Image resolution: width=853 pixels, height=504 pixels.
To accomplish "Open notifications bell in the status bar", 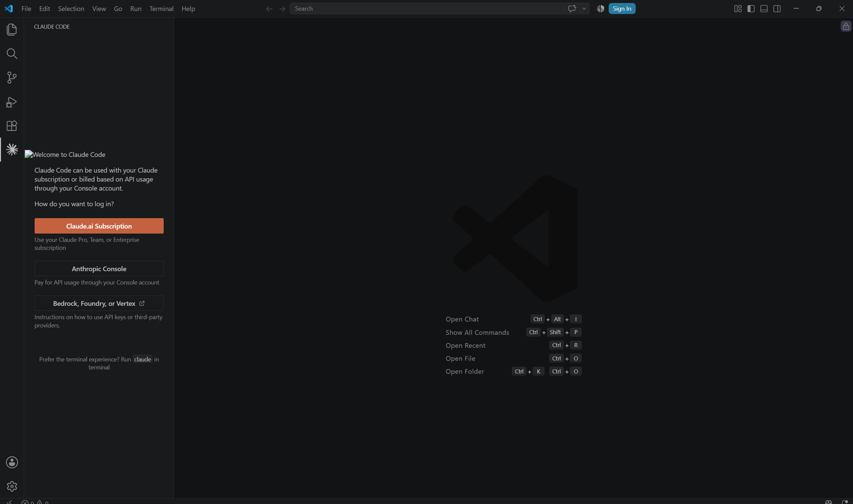I will tap(845, 502).
